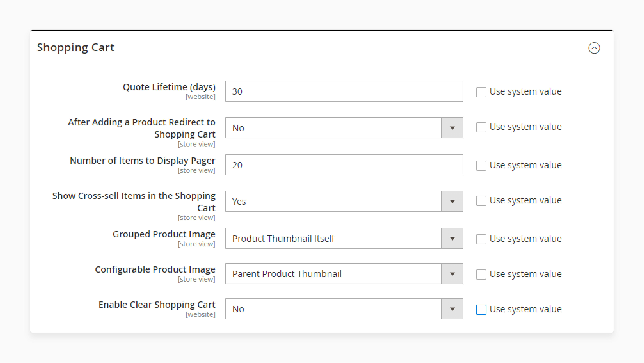The width and height of the screenshot is (644, 363).
Task: Click the Number of Items to Display Pager label
Action: [x=143, y=161]
